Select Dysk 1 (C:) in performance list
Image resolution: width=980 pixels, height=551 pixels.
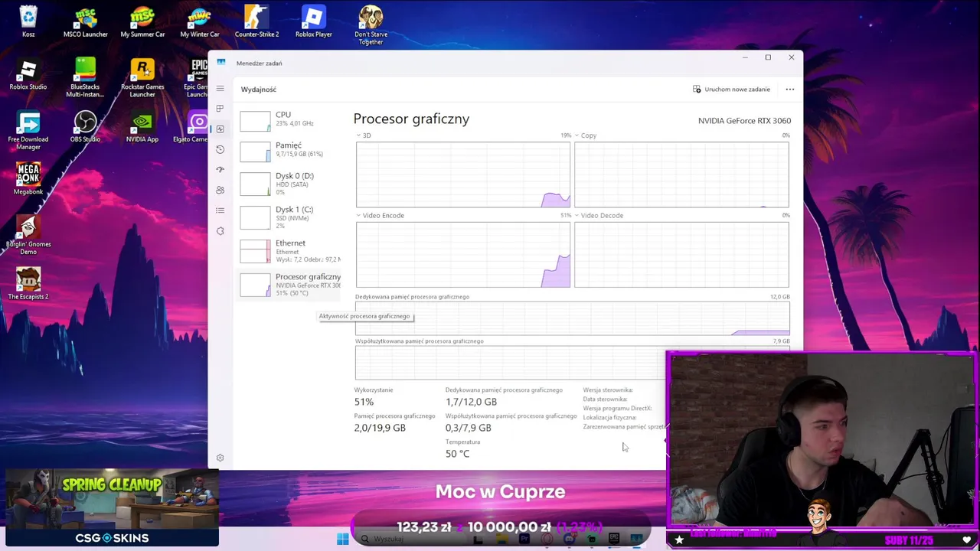pos(290,217)
